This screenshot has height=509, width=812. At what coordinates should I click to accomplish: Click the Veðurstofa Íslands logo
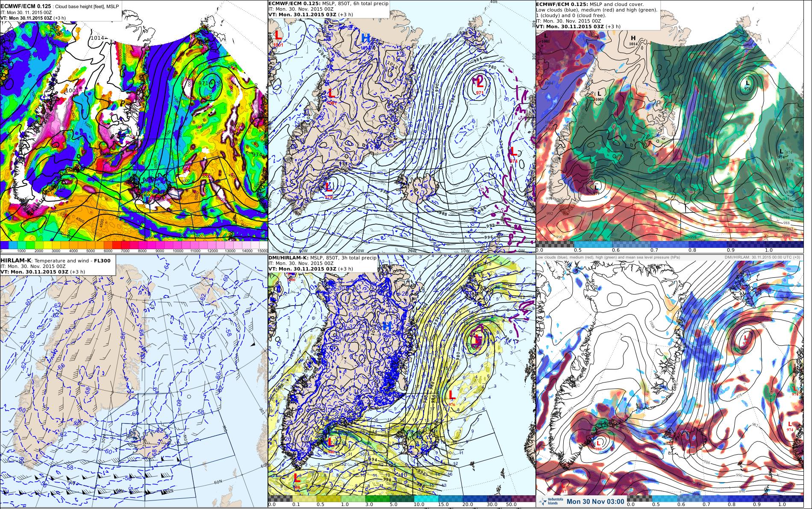tap(551, 502)
